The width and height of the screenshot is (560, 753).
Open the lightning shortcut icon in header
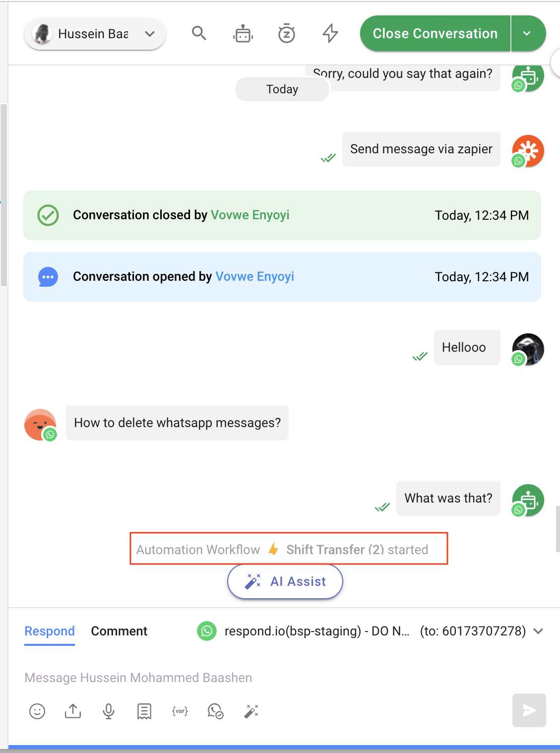[330, 34]
